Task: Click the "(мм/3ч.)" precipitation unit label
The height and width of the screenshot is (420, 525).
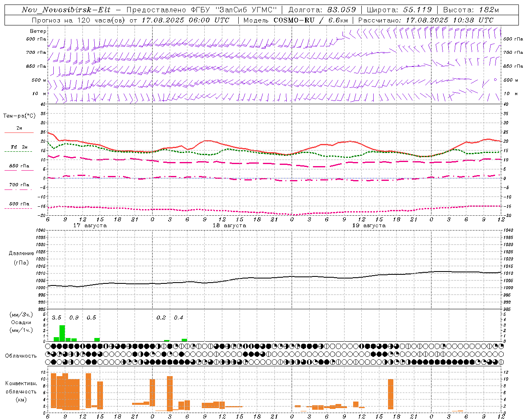Action: point(21,315)
